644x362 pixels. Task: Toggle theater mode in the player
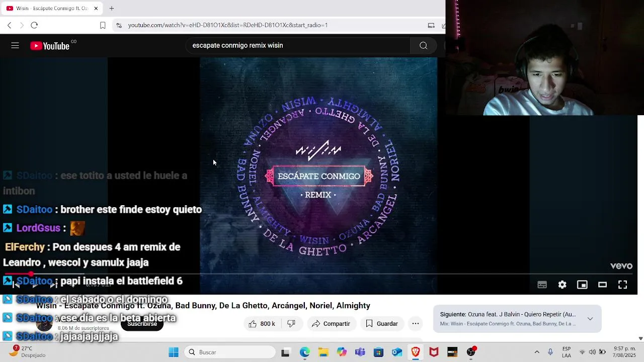point(602,285)
